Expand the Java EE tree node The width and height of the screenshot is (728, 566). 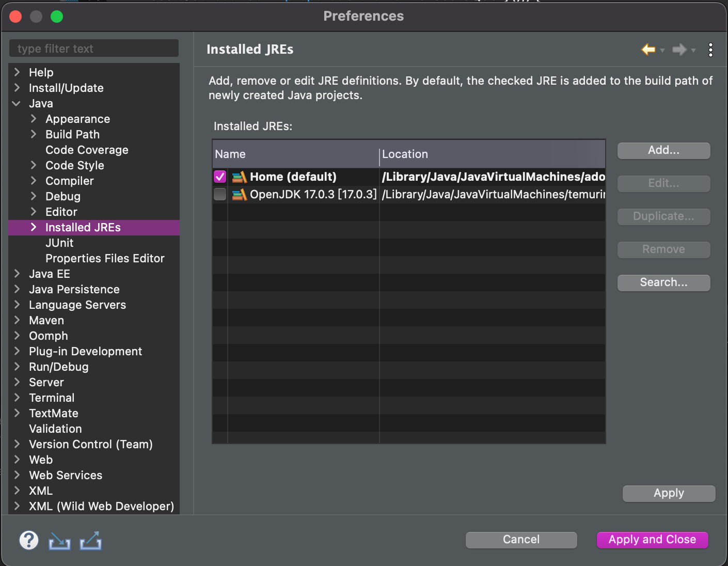pyautogui.click(x=17, y=274)
